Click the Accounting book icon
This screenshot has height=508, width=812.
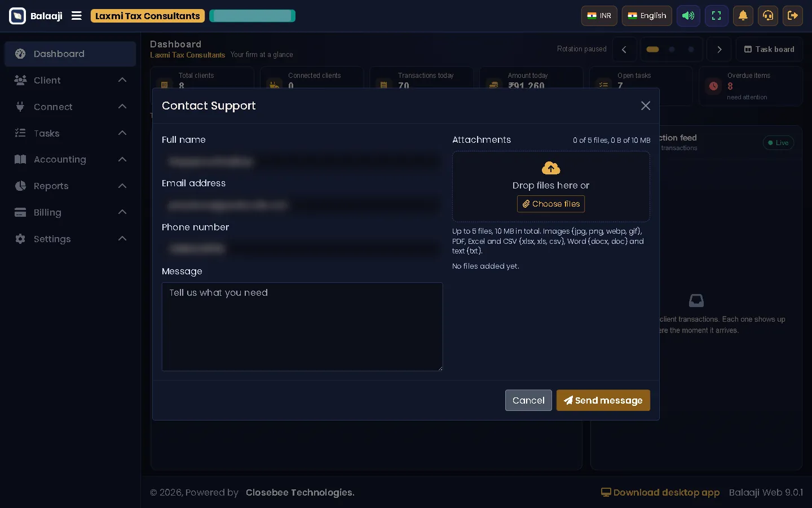coord(20,159)
